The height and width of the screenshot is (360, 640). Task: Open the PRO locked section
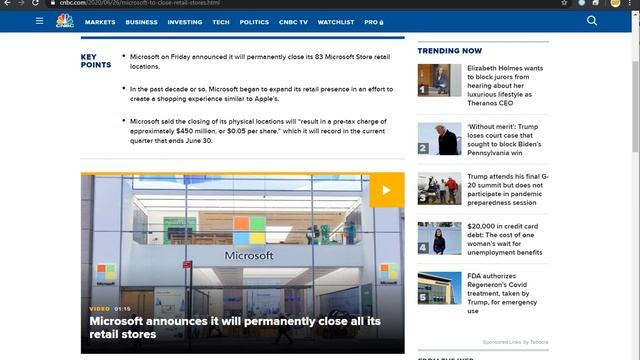point(374,22)
